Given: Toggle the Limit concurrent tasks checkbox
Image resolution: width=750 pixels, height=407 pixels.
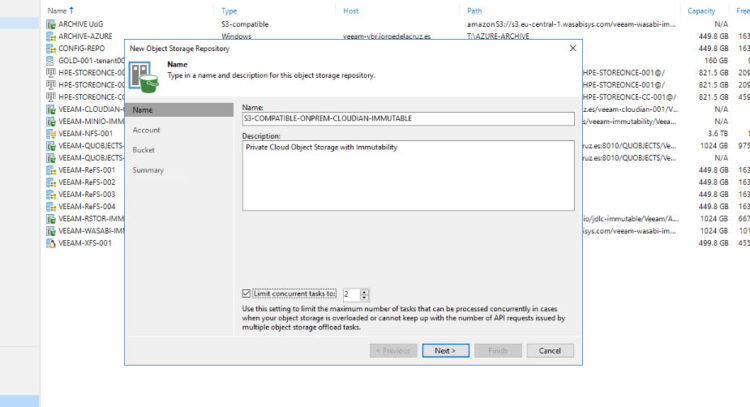Looking at the screenshot, I should pos(247,294).
